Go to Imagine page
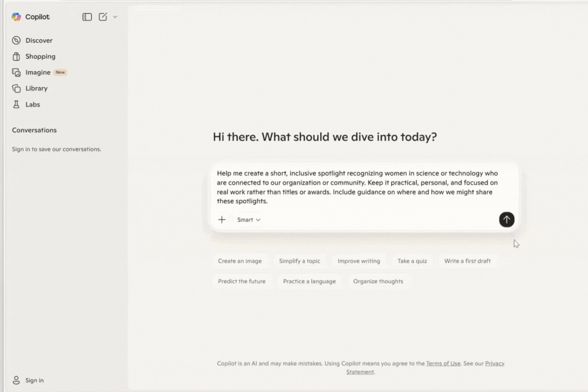 [x=38, y=72]
